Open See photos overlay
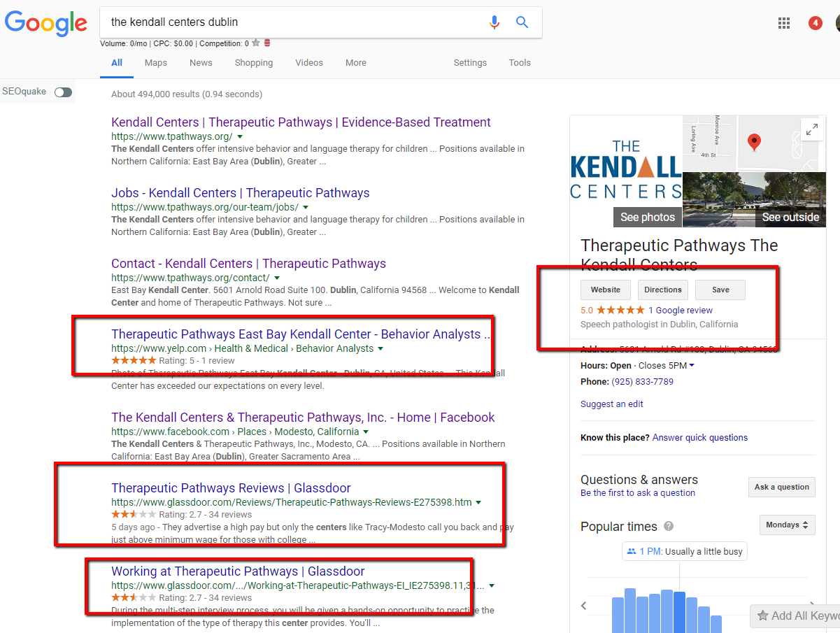Image resolution: width=840 pixels, height=633 pixels. pyautogui.click(x=648, y=217)
